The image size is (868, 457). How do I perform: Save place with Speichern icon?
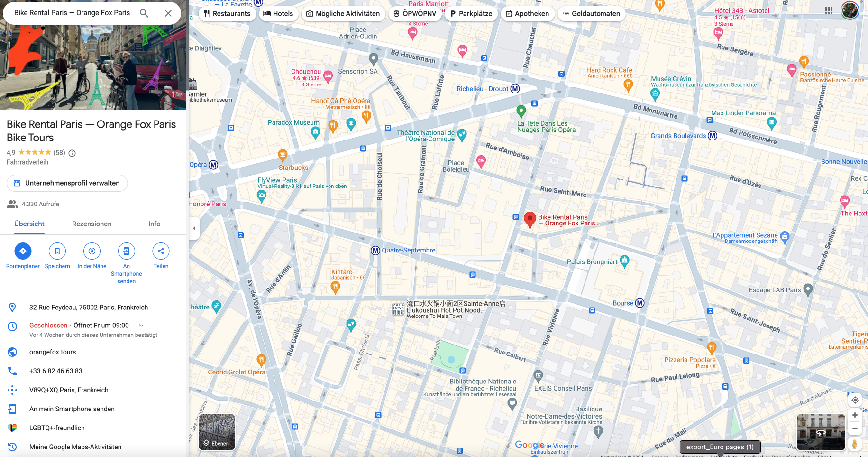[57, 251]
